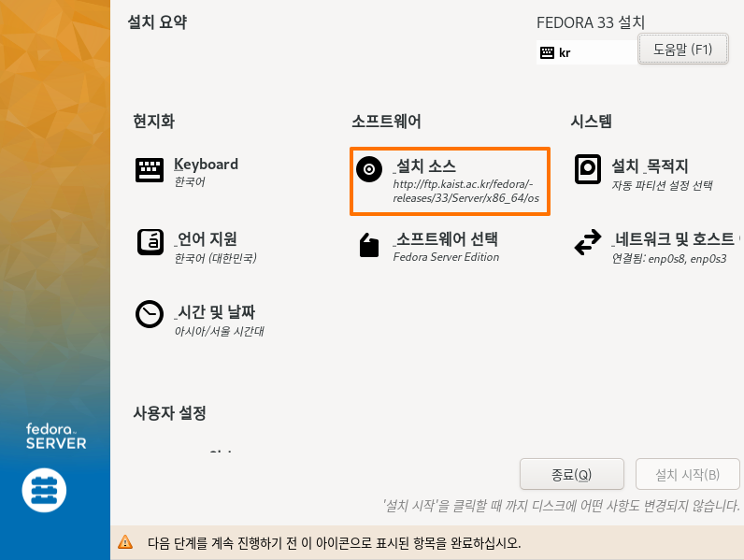Click the warning message in bottom bar
The image size is (744, 560).
tap(334, 542)
